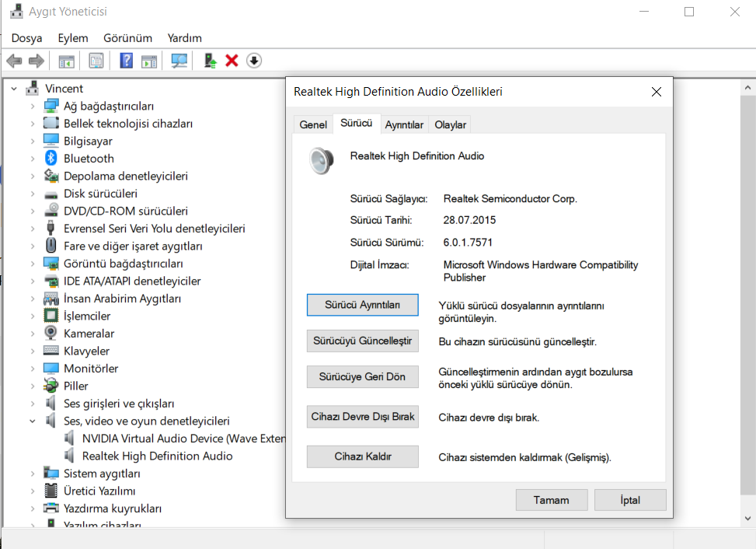
Task: Expand Ağ bağdaştırıcıları node
Action: click(x=33, y=106)
